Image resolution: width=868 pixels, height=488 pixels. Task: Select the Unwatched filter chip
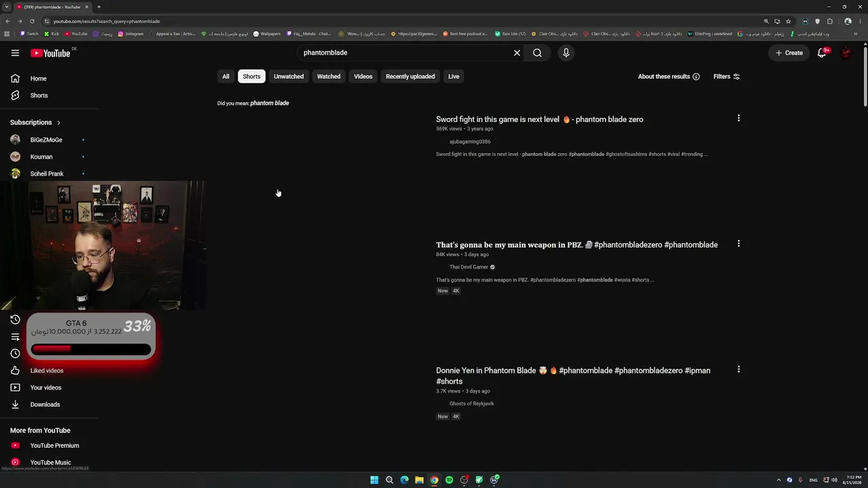pos(289,77)
